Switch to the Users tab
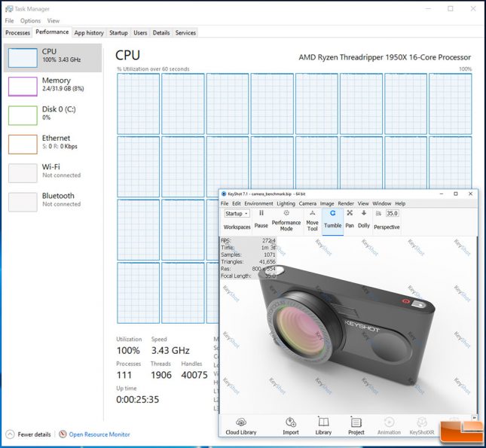 [x=140, y=33]
